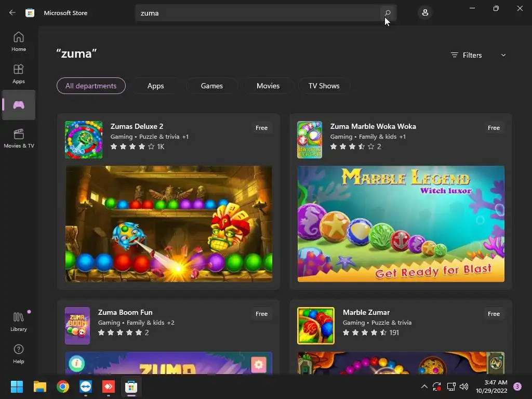Open the Zuma Marble Woka Woka title
Screen dimensions: 532x399
click(373, 126)
